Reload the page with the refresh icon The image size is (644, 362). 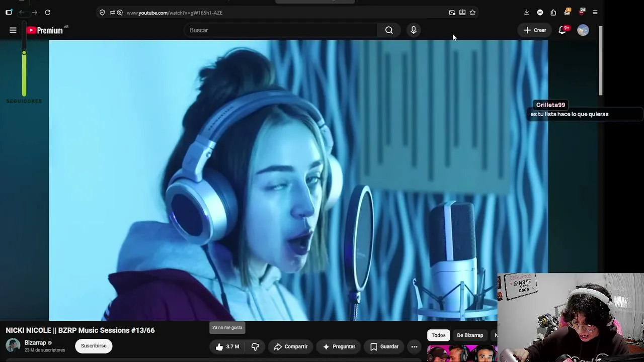[47, 12]
